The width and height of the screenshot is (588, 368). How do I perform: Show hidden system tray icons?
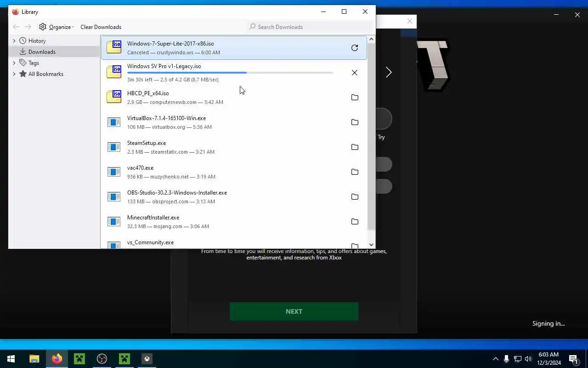(495, 359)
